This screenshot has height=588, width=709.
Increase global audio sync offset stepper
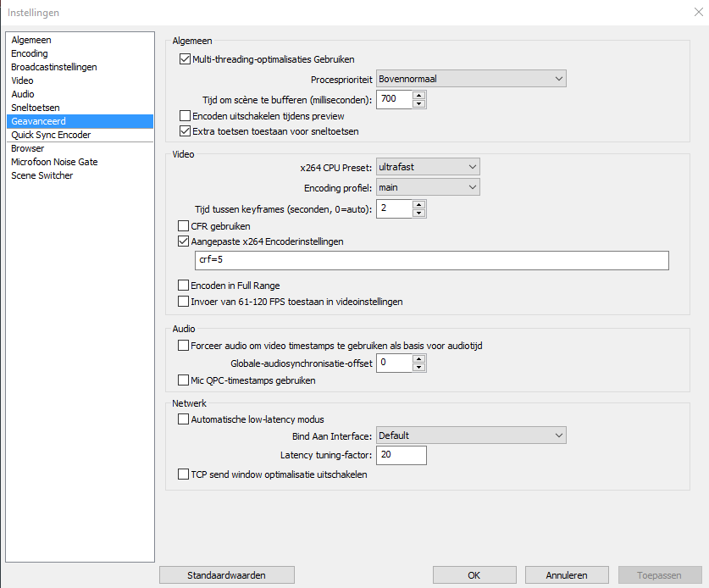tap(419, 359)
